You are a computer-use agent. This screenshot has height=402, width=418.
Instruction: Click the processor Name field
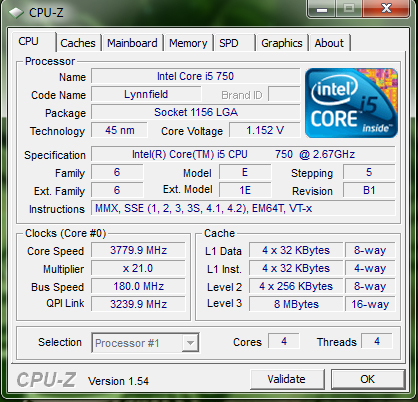point(196,76)
